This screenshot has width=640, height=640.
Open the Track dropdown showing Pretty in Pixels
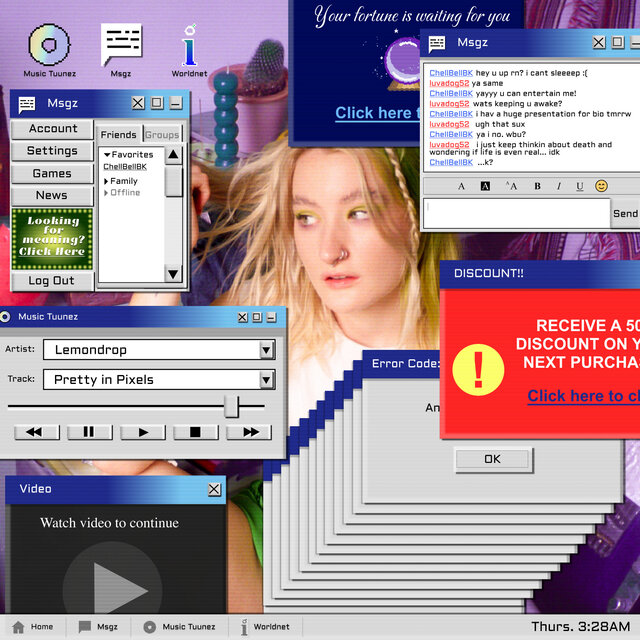tap(266, 380)
